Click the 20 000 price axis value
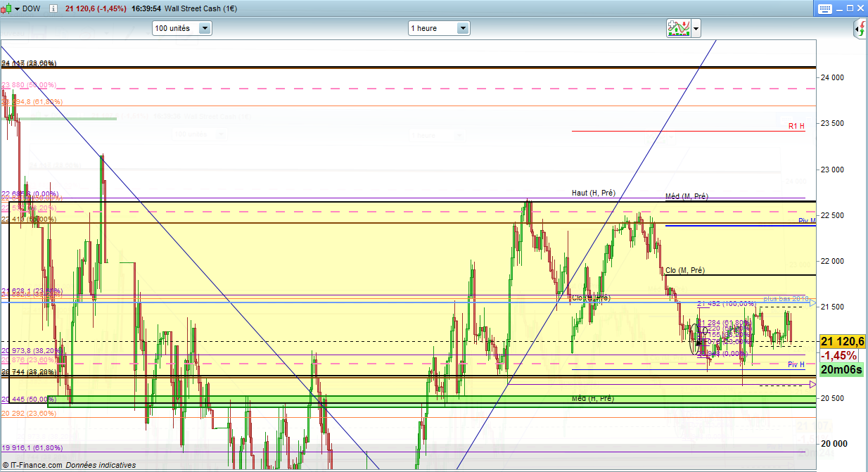 tap(834, 444)
